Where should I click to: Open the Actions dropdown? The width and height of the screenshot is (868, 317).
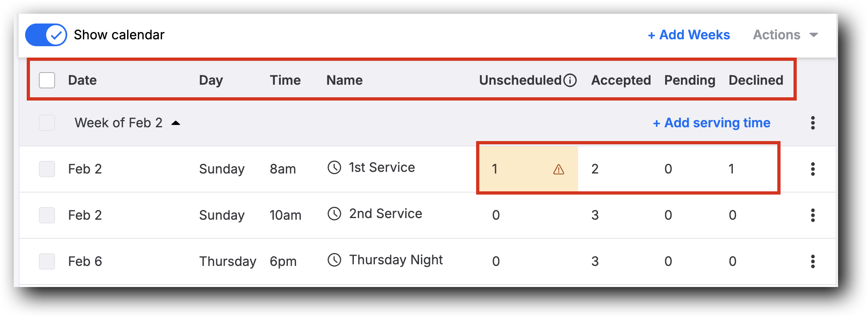point(785,35)
